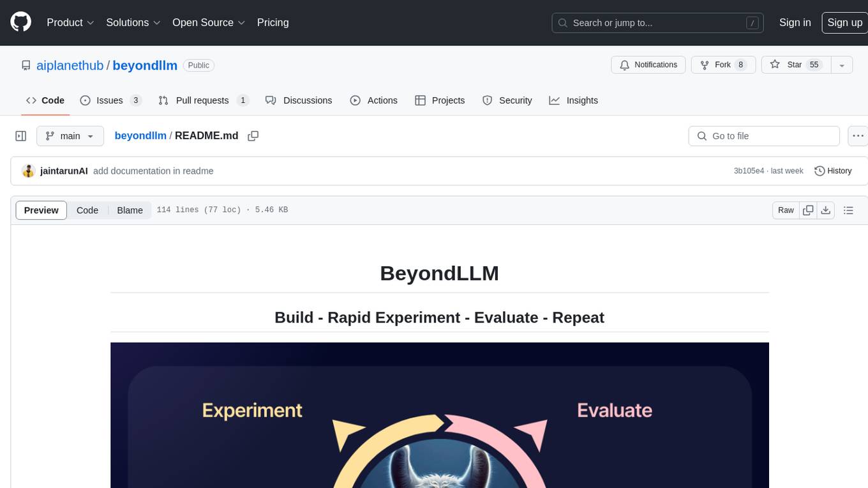
Task: Open the beyondllm breadcrumb folder link
Action: pos(140,136)
